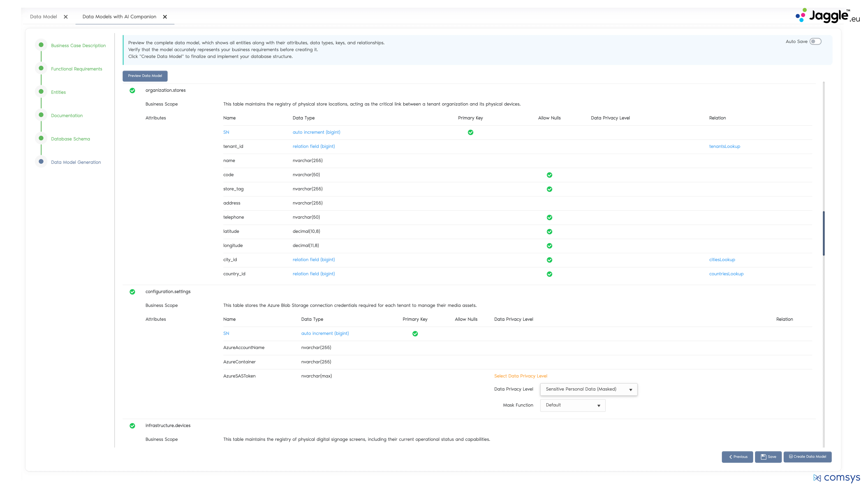The image size is (868, 488).
Task: Open the Mask Function dropdown showing Default
Action: pyautogui.click(x=572, y=405)
